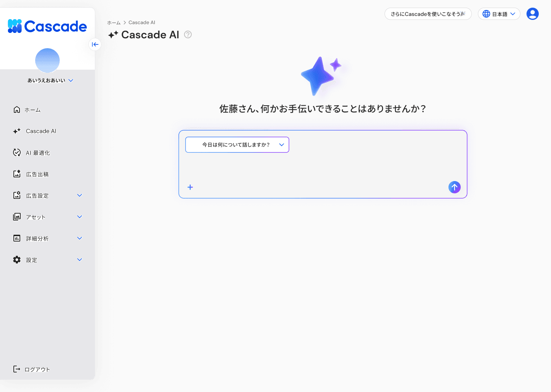551x392 pixels.
Task: Select the AI 最適化 icon in sidebar
Action: pos(17,152)
